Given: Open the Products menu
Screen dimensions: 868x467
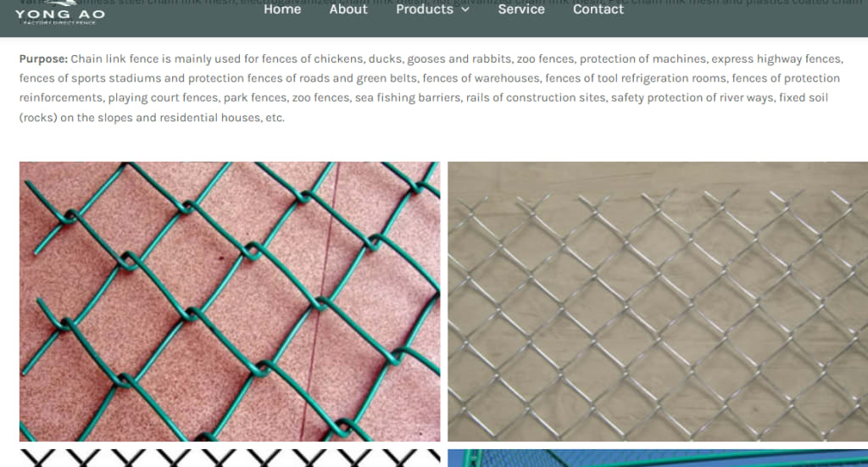Looking at the screenshot, I should click(425, 9).
